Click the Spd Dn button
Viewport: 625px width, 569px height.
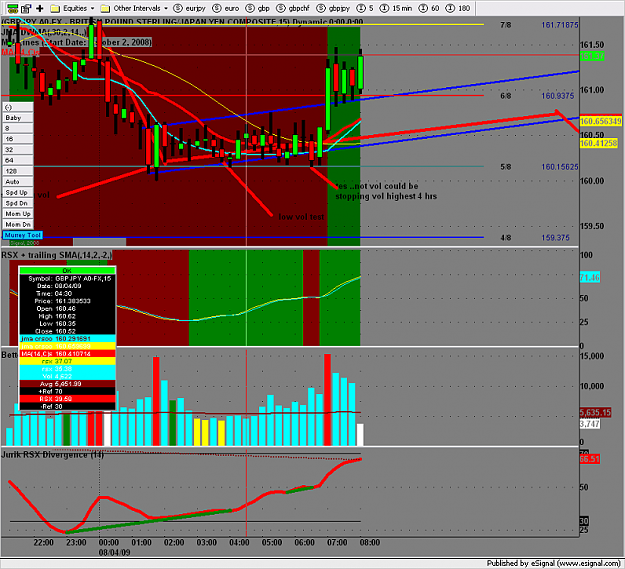click(x=18, y=203)
